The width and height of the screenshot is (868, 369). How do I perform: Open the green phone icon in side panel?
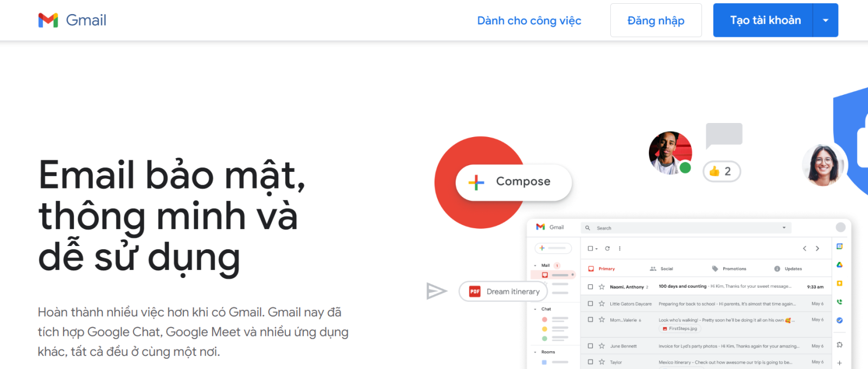[839, 302]
